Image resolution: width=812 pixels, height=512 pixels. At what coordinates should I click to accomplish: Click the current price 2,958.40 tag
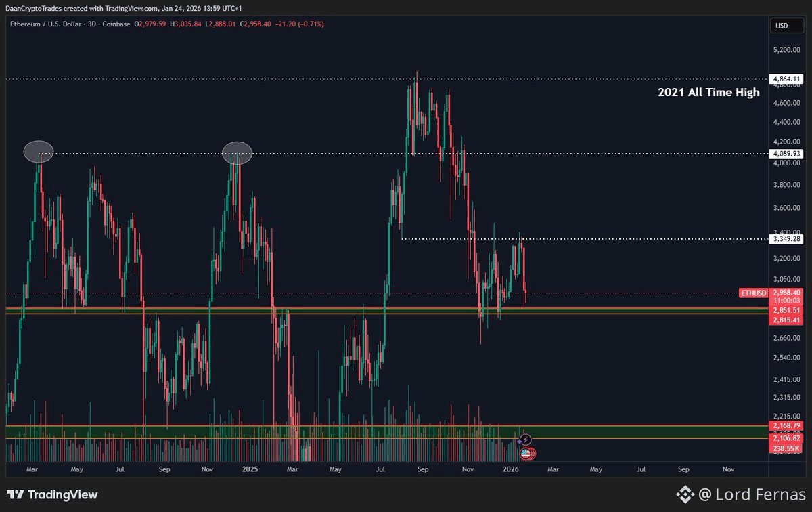tap(786, 293)
